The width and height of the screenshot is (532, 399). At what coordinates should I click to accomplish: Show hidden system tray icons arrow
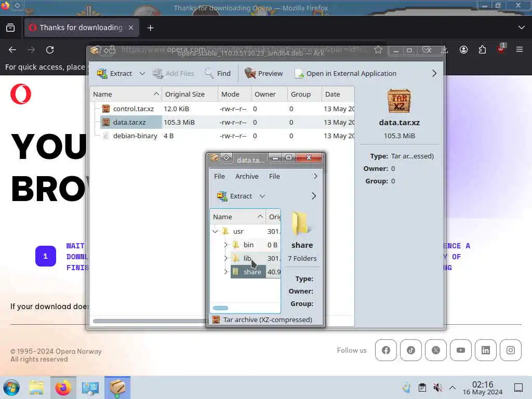click(453, 388)
